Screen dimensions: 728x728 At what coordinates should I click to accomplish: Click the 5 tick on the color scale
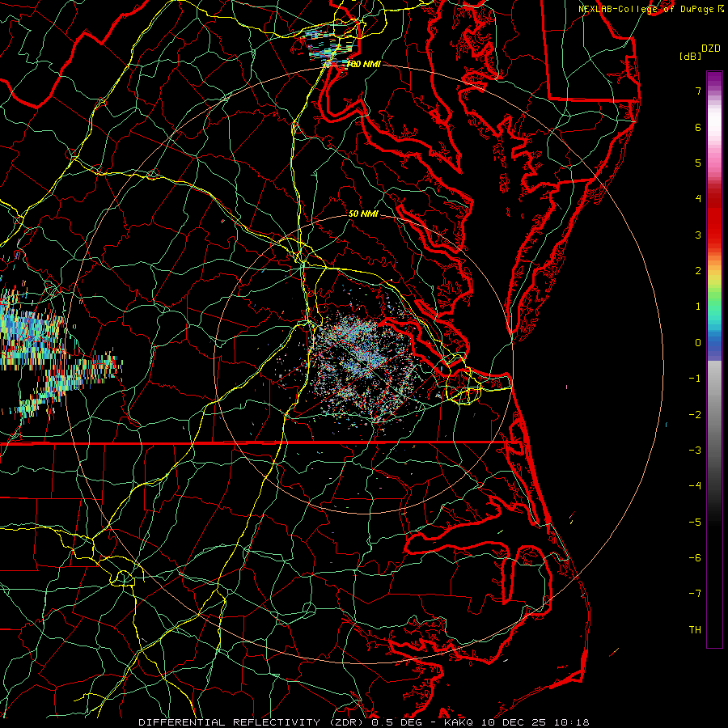698,163
